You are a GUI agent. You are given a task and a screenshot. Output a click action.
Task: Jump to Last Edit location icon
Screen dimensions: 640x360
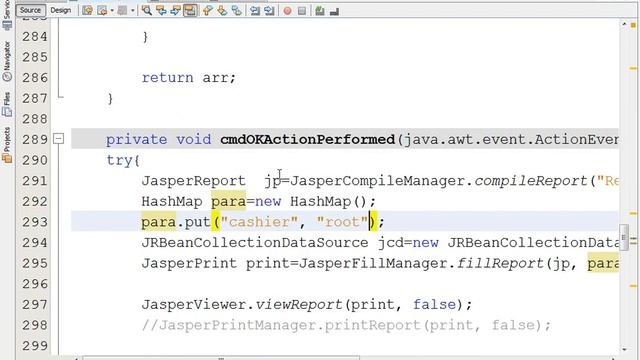[87, 11]
